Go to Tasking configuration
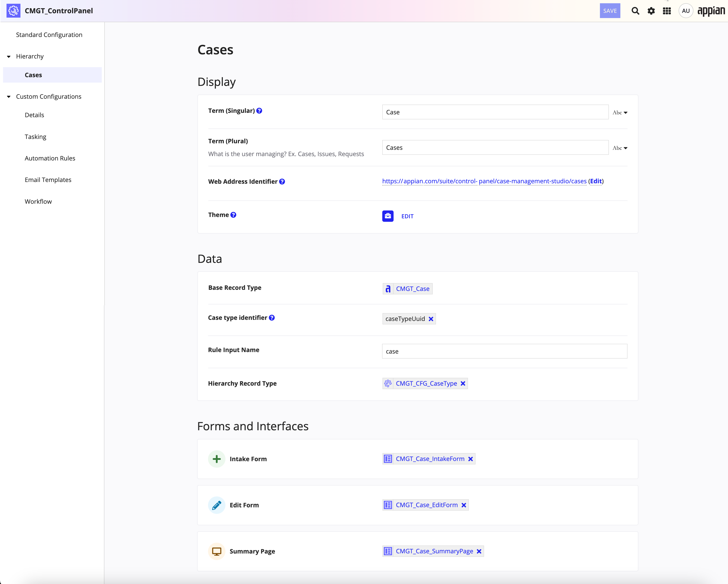This screenshot has height=584, width=728. [35, 137]
